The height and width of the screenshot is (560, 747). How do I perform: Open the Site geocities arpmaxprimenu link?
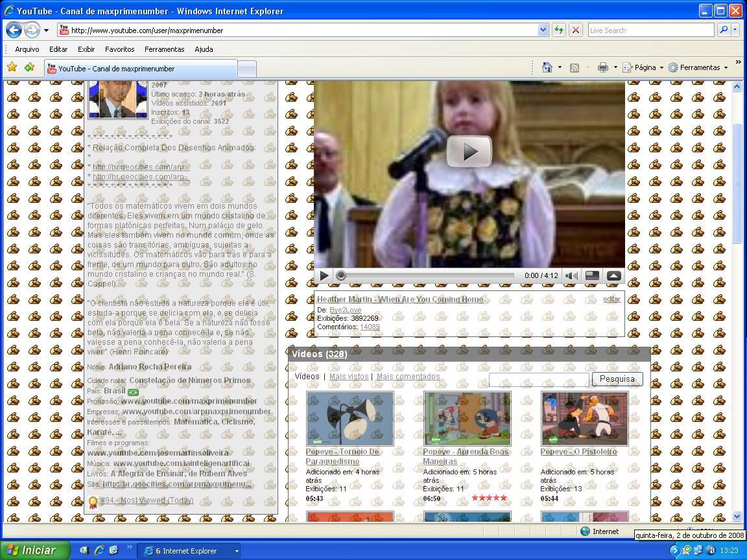click(177, 484)
